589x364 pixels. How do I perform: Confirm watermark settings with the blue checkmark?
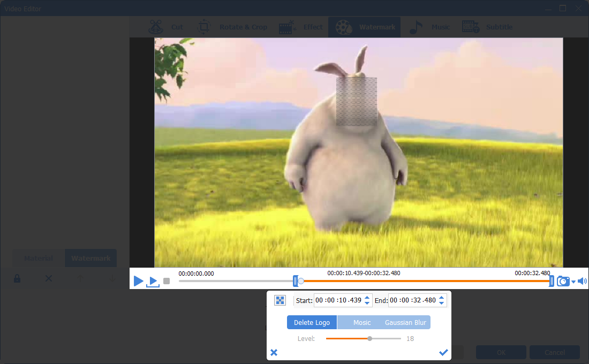click(x=443, y=352)
